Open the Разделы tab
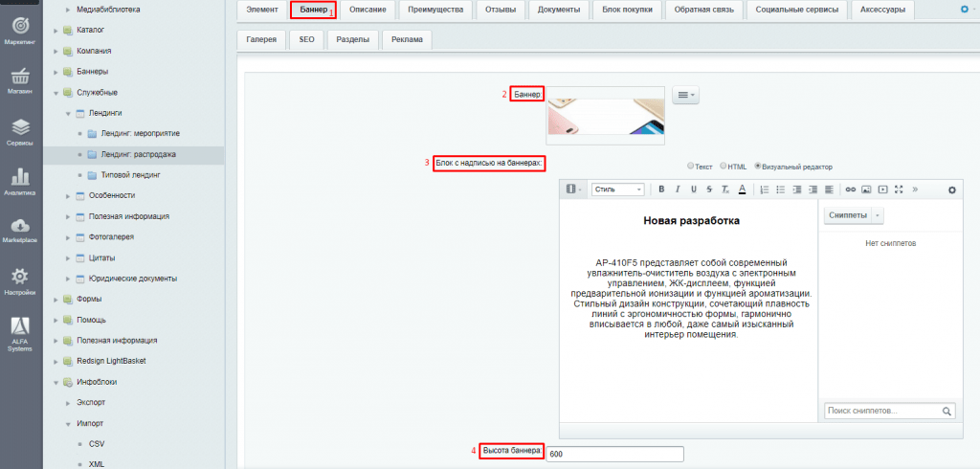This screenshot has height=469, width=980. click(x=352, y=39)
